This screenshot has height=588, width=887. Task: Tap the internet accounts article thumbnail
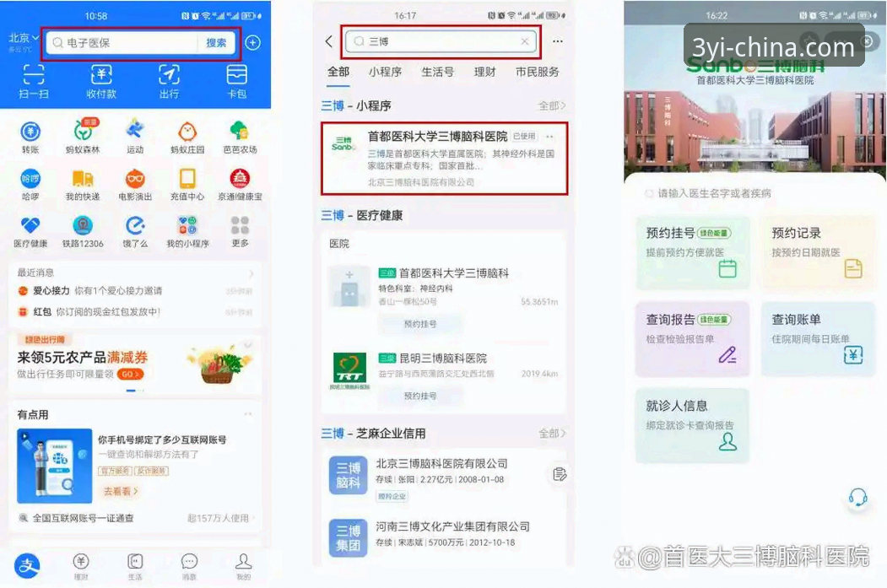click(x=54, y=466)
